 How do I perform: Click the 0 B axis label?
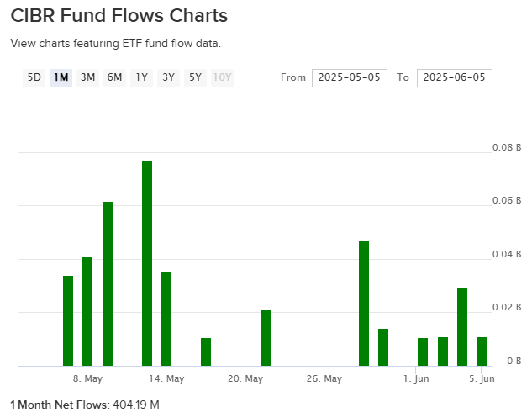(514, 361)
